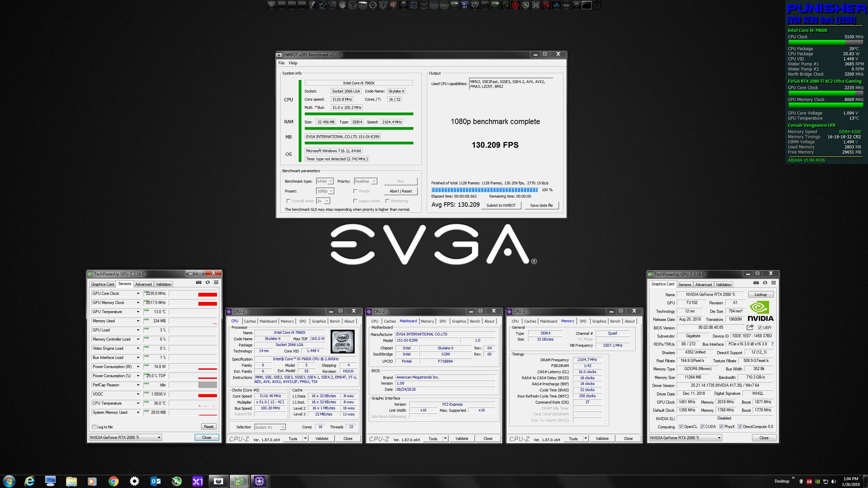Switch to Graphics tab in CPU-Z Memory window
Viewport: 868px width, 488px height.
(x=599, y=321)
